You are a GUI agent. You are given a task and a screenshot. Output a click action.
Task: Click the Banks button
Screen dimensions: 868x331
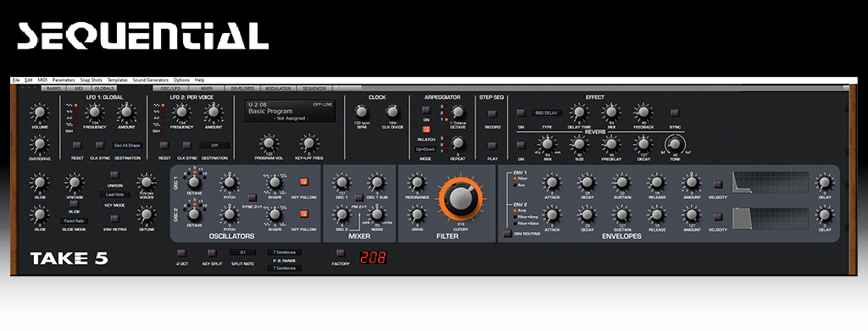click(53, 88)
